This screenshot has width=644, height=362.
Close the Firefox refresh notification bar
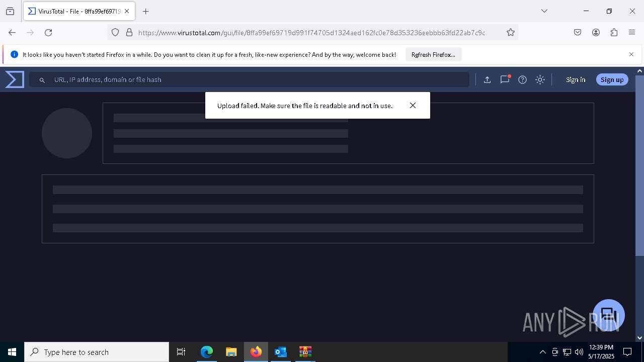pyautogui.click(x=631, y=54)
